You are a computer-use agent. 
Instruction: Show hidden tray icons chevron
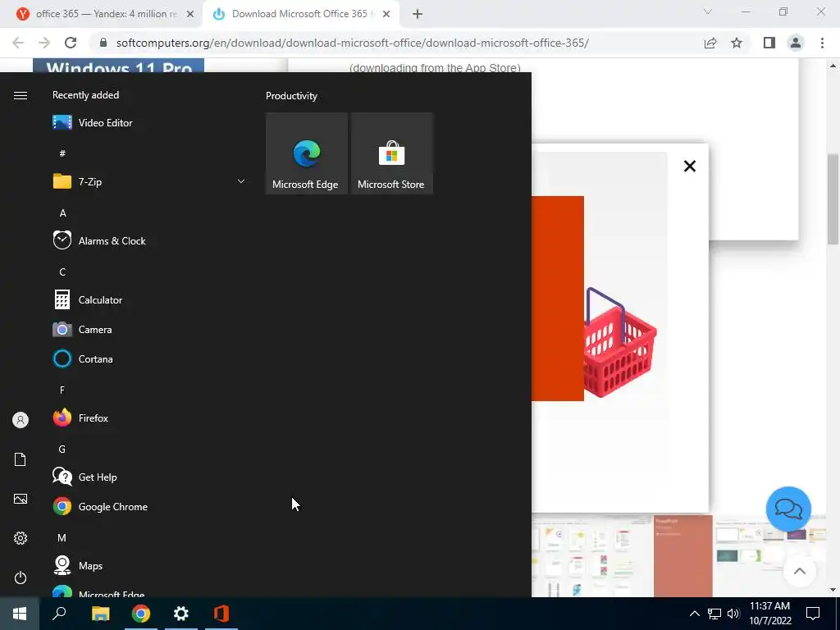coord(694,614)
